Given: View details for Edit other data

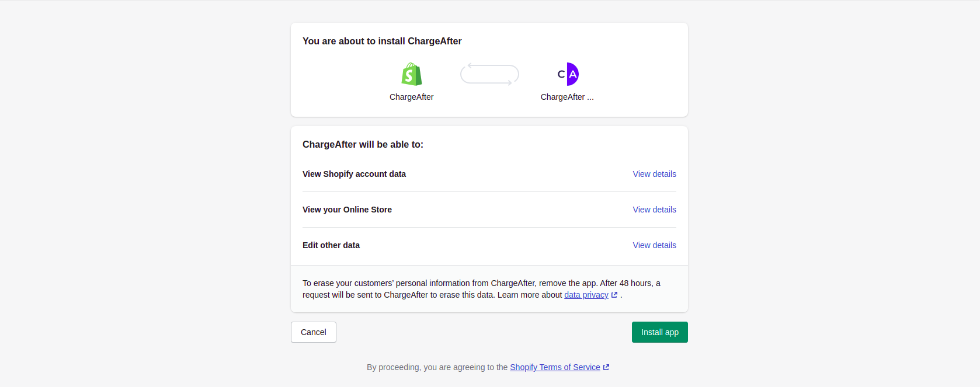Looking at the screenshot, I should pyautogui.click(x=654, y=245).
